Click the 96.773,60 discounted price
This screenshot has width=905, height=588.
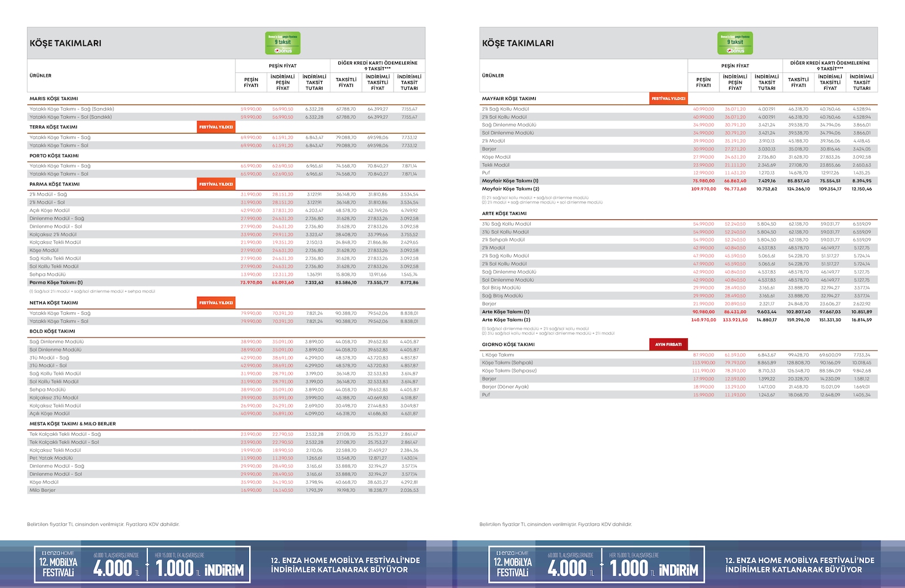pos(735,189)
